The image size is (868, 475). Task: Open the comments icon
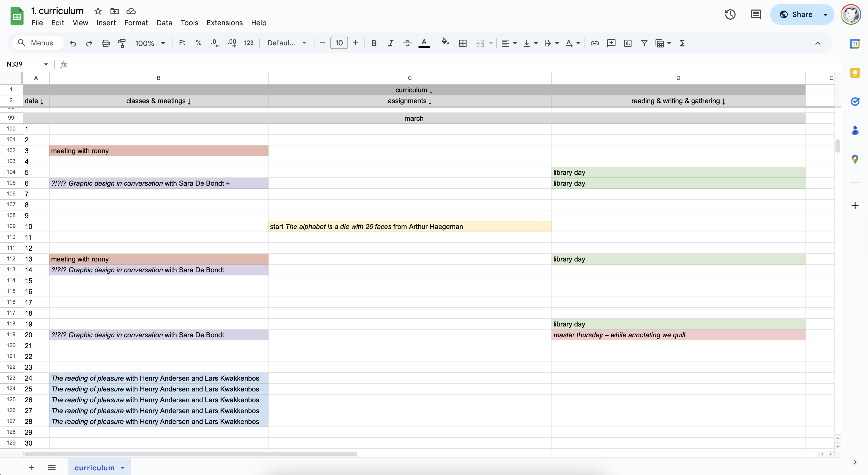[x=755, y=14]
